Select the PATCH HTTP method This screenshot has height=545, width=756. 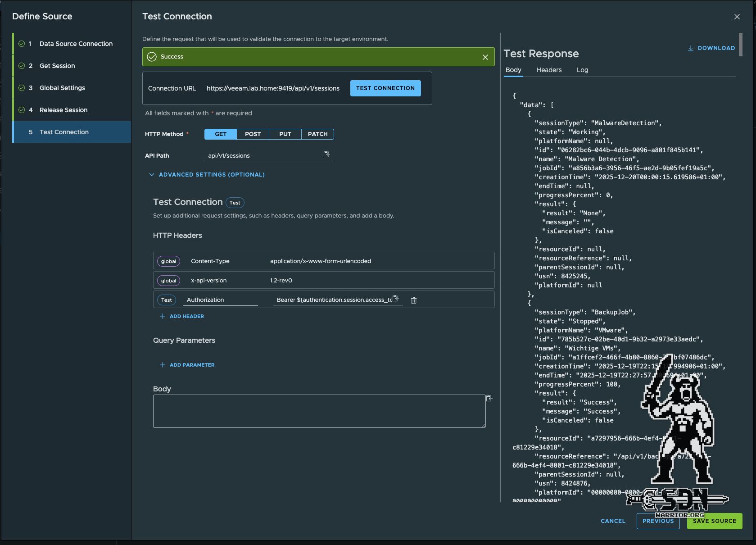coord(317,134)
